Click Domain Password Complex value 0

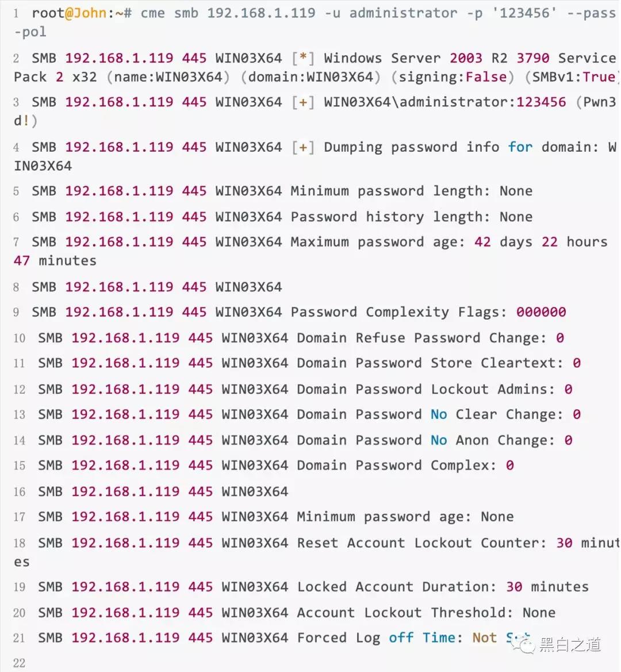point(509,465)
